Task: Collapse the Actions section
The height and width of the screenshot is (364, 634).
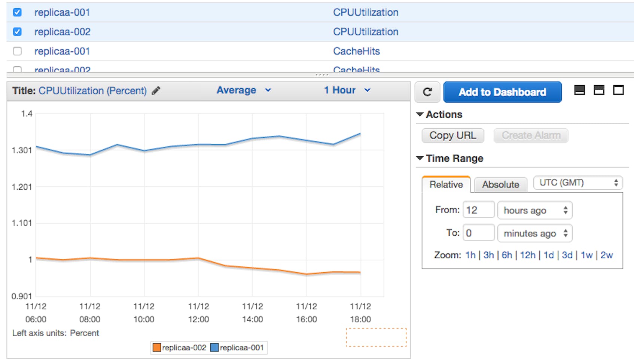Action: click(x=420, y=114)
